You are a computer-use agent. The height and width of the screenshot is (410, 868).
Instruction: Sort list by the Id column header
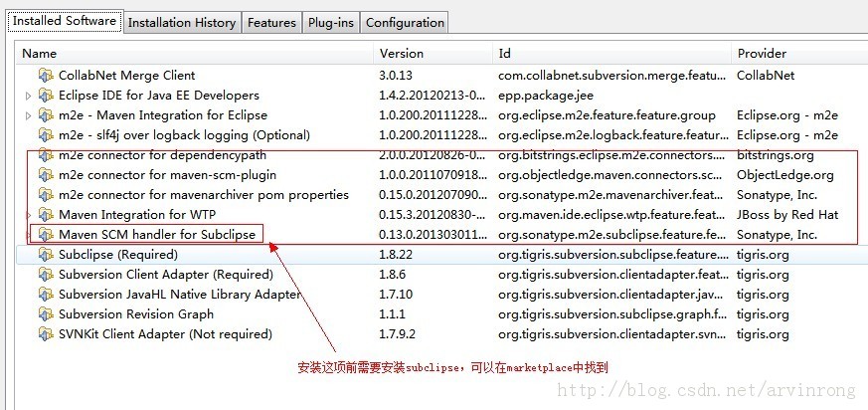pyautogui.click(x=612, y=54)
